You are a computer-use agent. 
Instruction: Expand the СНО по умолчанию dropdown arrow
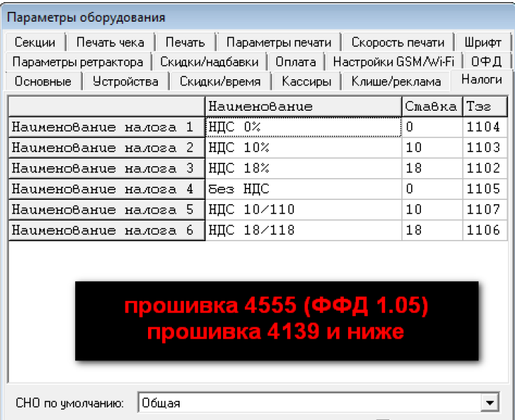tap(490, 402)
